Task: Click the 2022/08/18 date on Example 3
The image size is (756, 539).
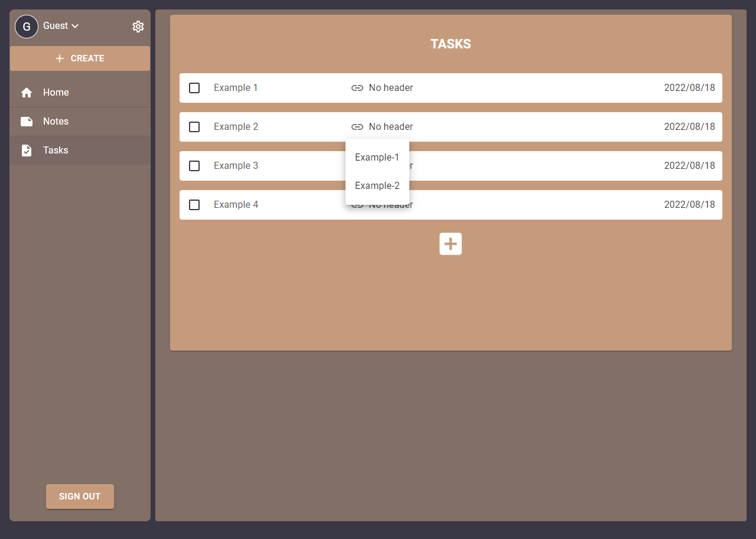Action: click(689, 166)
